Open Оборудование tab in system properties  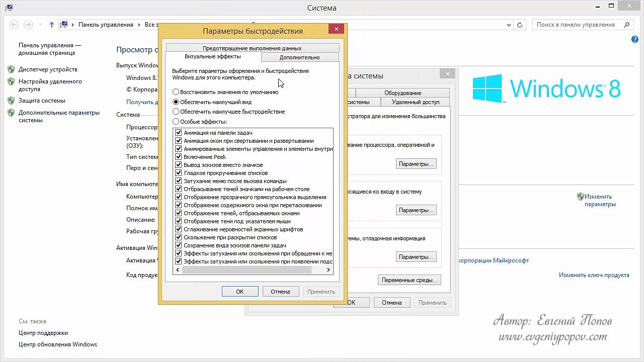(x=403, y=93)
